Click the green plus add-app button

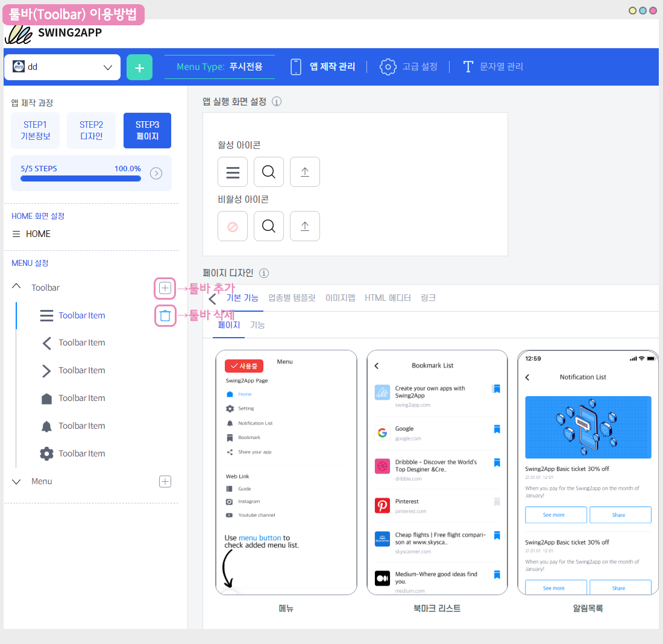(139, 68)
